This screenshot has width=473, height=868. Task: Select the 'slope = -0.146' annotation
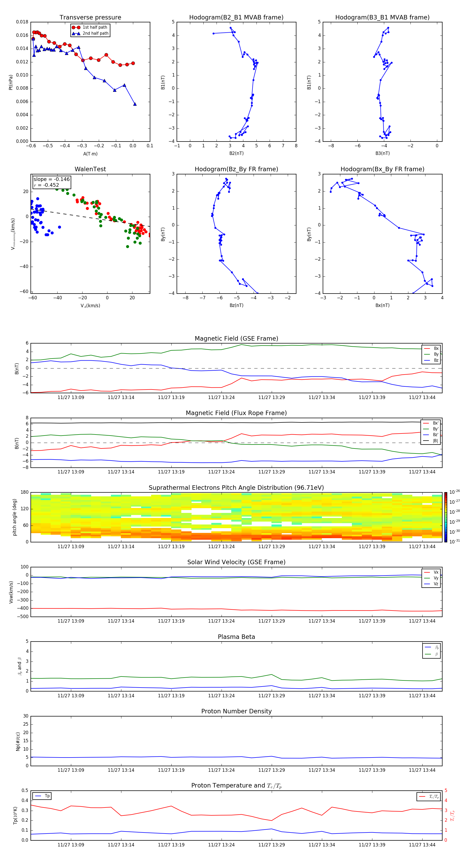click(52, 179)
